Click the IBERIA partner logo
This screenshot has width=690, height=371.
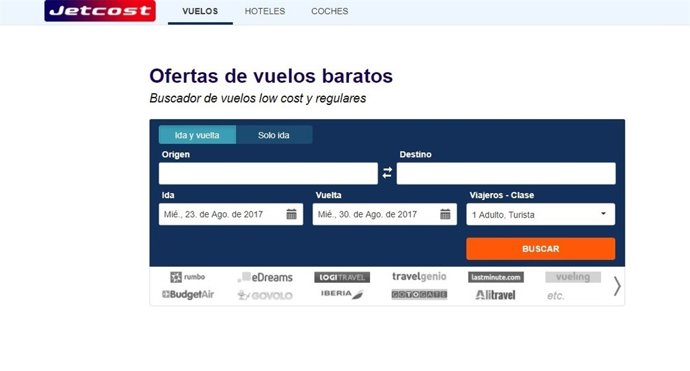click(342, 294)
